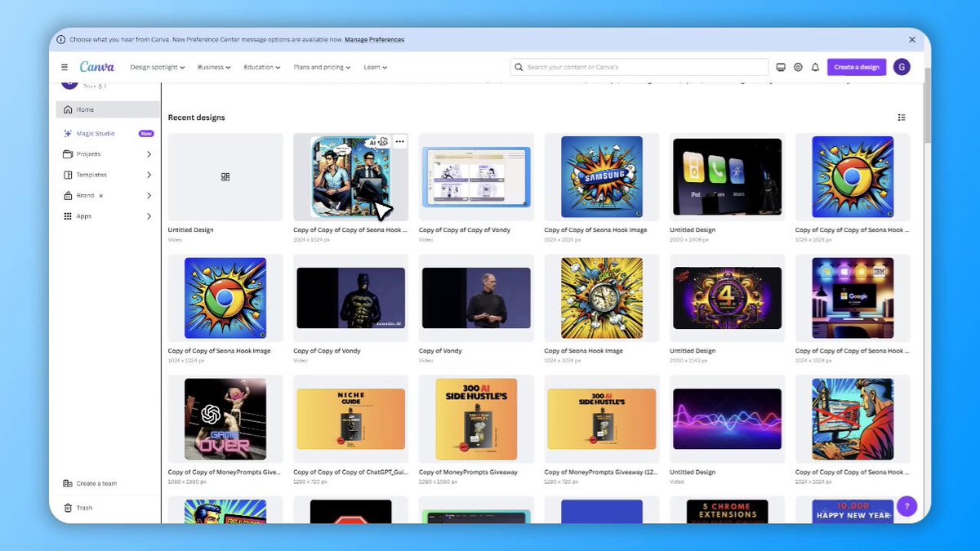Click the New badge next to Magic Studio
Screen dimensions: 980x551
(146, 133)
